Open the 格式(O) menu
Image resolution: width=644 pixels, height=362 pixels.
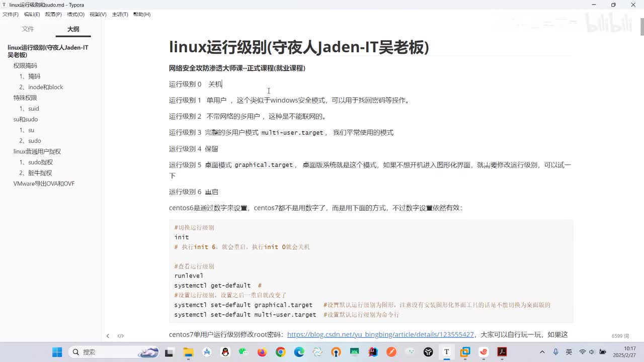pyautogui.click(x=76, y=14)
